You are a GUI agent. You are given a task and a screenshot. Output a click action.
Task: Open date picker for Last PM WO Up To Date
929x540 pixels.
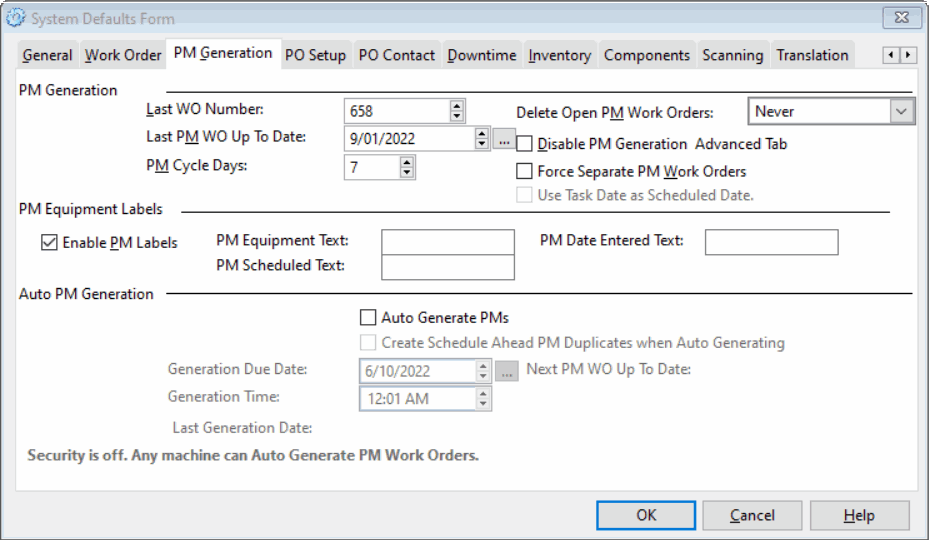tap(504, 140)
